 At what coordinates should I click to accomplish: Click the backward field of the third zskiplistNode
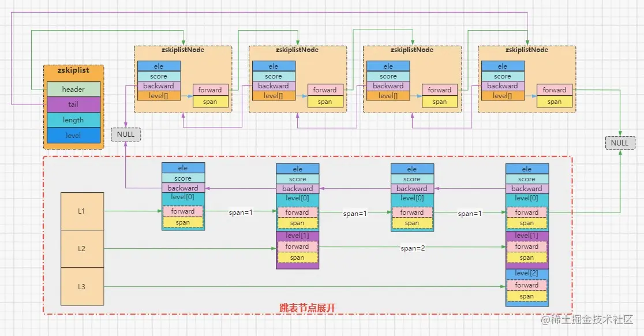387,85
